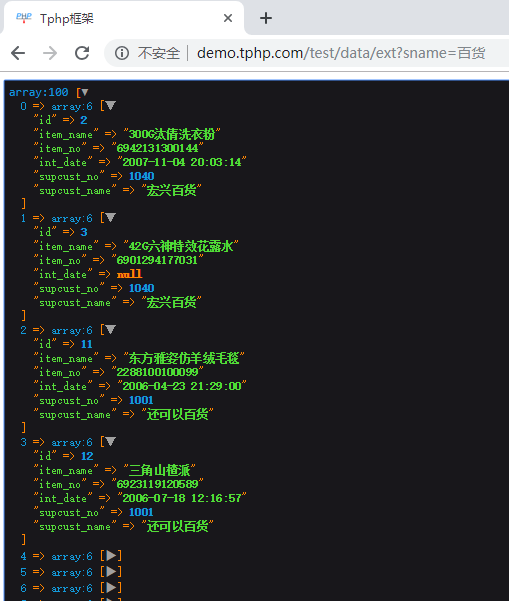Expand array item 4 arrow
The width and height of the screenshot is (509, 601).
coord(111,555)
